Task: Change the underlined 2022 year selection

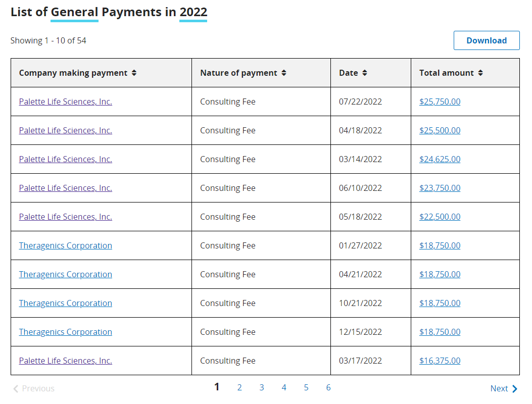Action: pos(193,12)
